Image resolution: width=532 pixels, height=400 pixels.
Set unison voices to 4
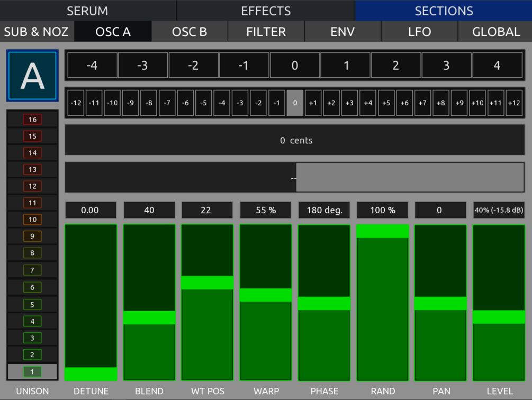(32, 321)
